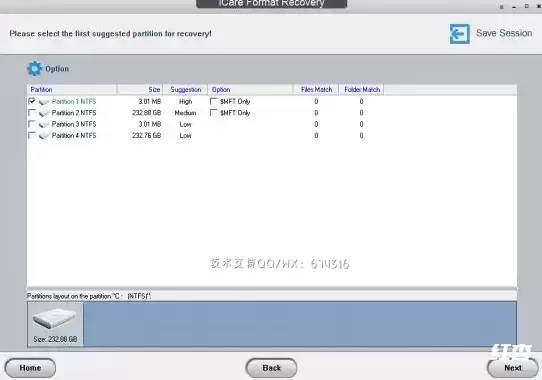Proceed with the Next button
The width and height of the screenshot is (542, 380).
[513, 368]
